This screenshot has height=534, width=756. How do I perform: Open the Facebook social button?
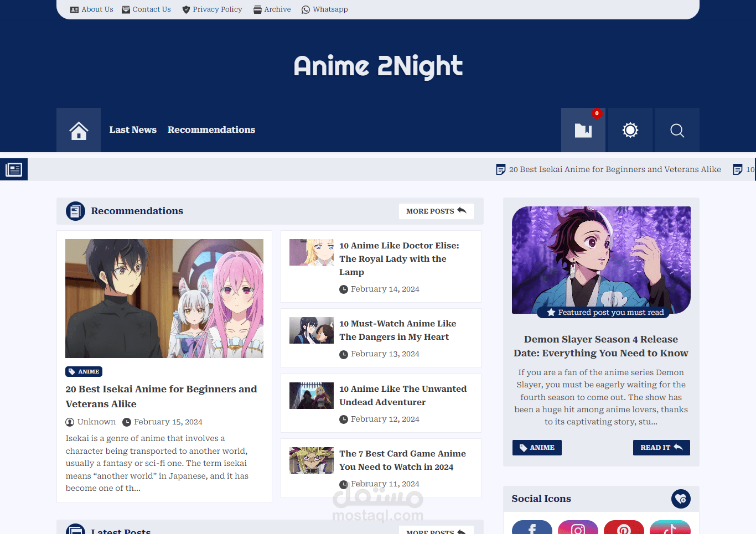532,528
